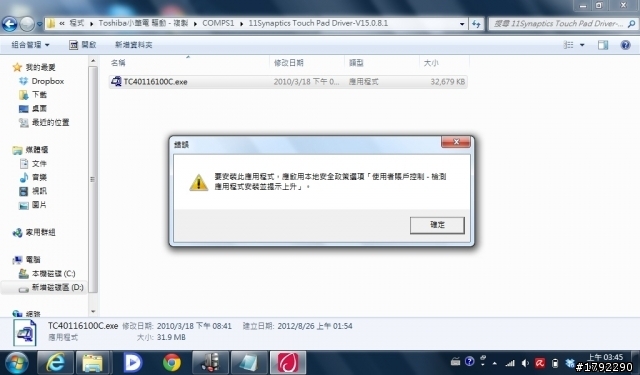This screenshot has width=640, height=375.
Task: Click the 新增資料夾 toolbar button
Action: [133, 45]
